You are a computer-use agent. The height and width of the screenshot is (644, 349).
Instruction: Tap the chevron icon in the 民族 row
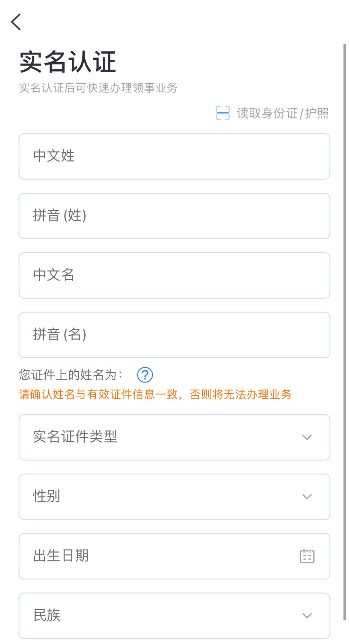[x=306, y=615]
